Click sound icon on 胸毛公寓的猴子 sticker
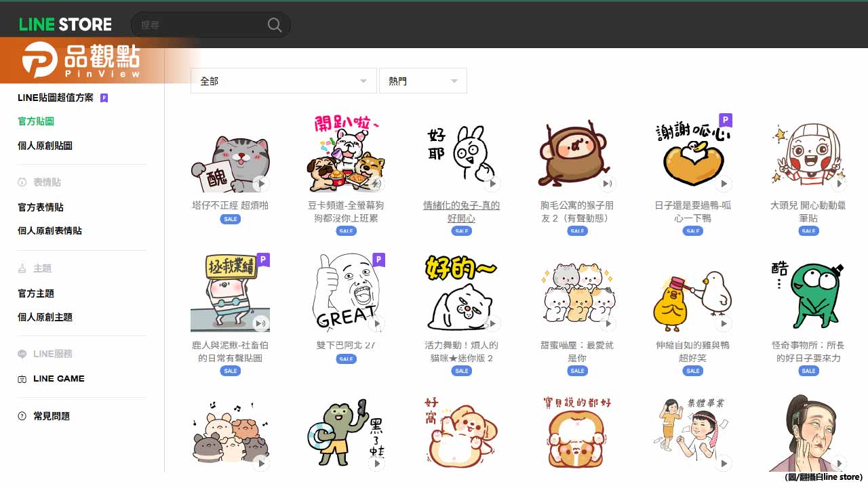The image size is (868, 488). tap(608, 183)
